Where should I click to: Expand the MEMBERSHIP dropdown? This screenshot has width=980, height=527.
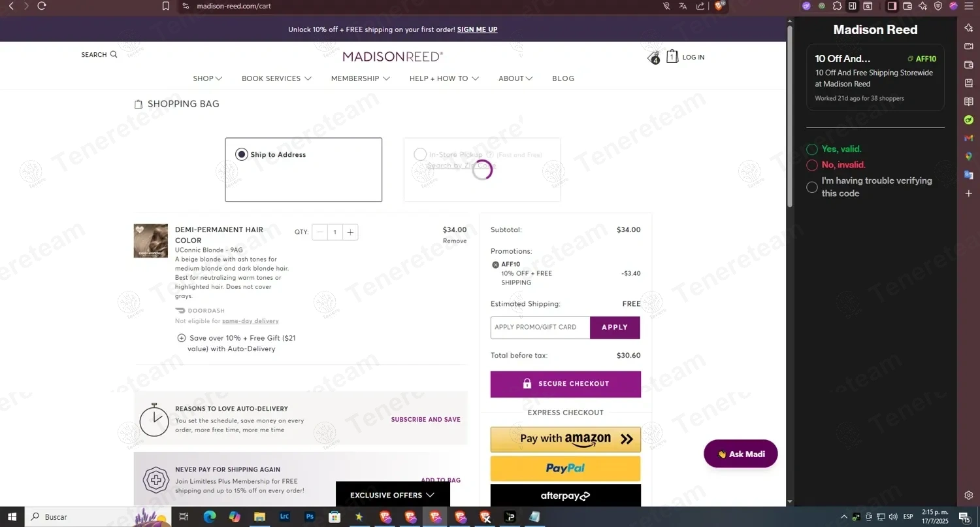coord(360,78)
